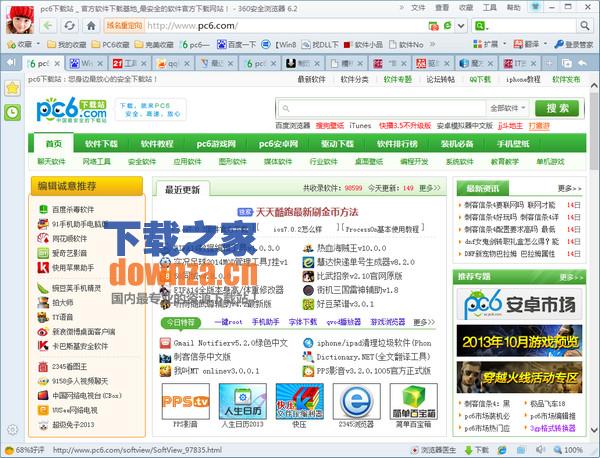
Task: Open the 翻译 translate toolbar button
Action: coord(530,45)
